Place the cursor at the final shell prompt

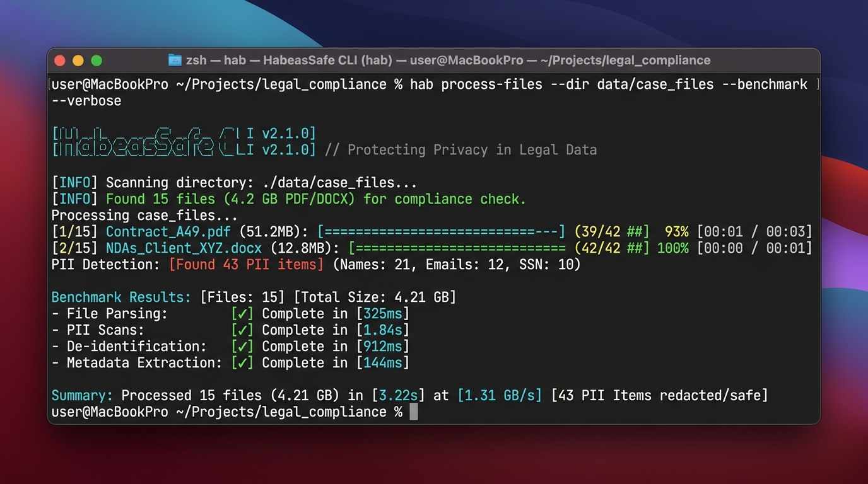pyautogui.click(x=414, y=412)
